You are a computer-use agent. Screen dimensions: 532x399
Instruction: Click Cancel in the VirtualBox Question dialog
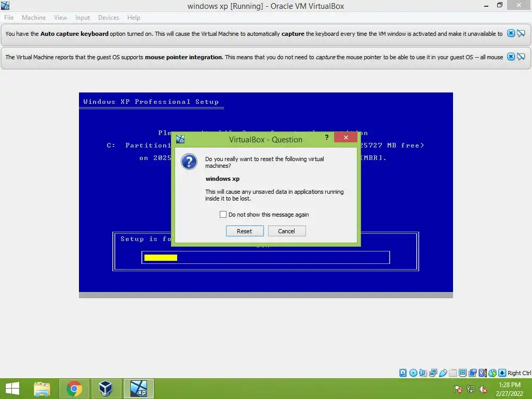click(287, 231)
